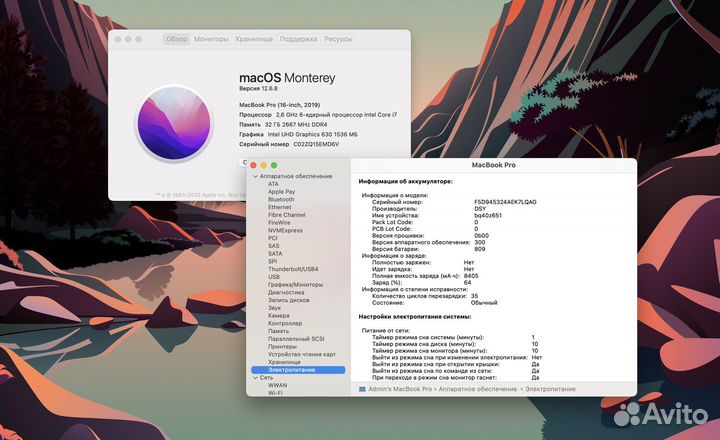Click the device name bq40z651
The width and height of the screenshot is (720, 440).
[488, 215]
